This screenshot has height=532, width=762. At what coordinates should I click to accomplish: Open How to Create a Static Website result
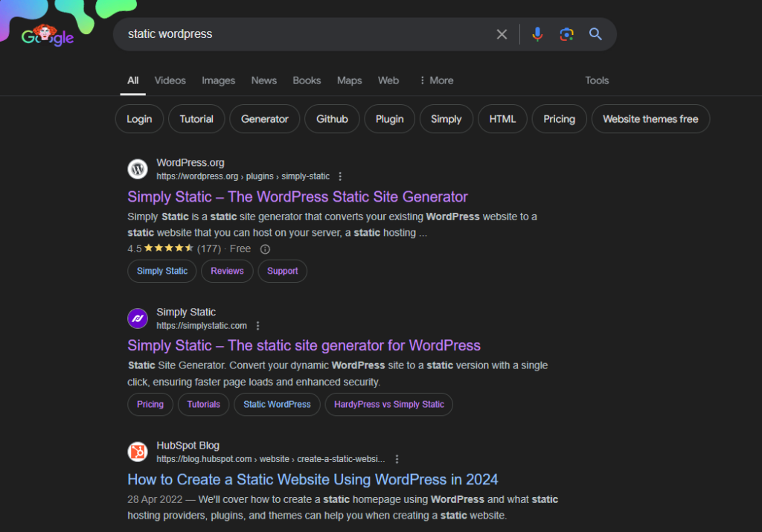click(313, 479)
